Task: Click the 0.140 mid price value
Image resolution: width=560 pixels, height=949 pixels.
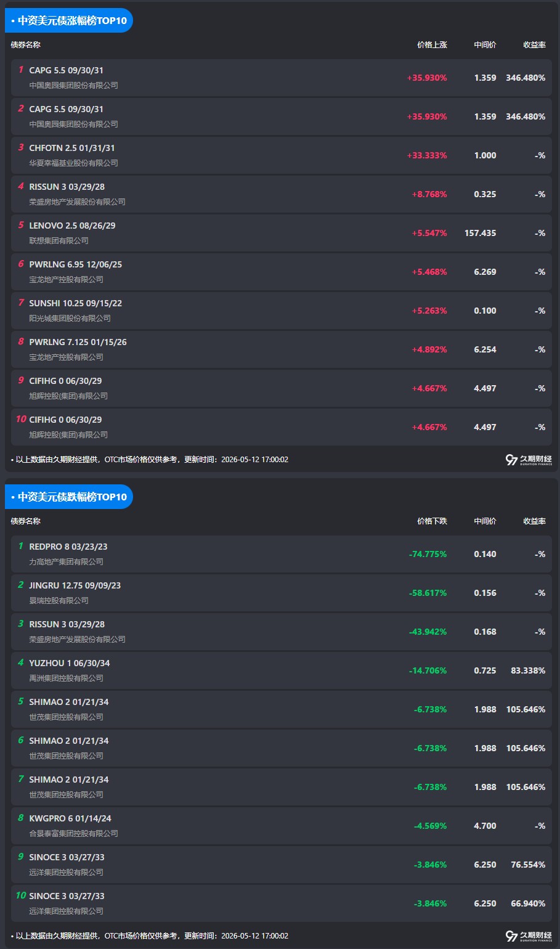Action: point(485,554)
